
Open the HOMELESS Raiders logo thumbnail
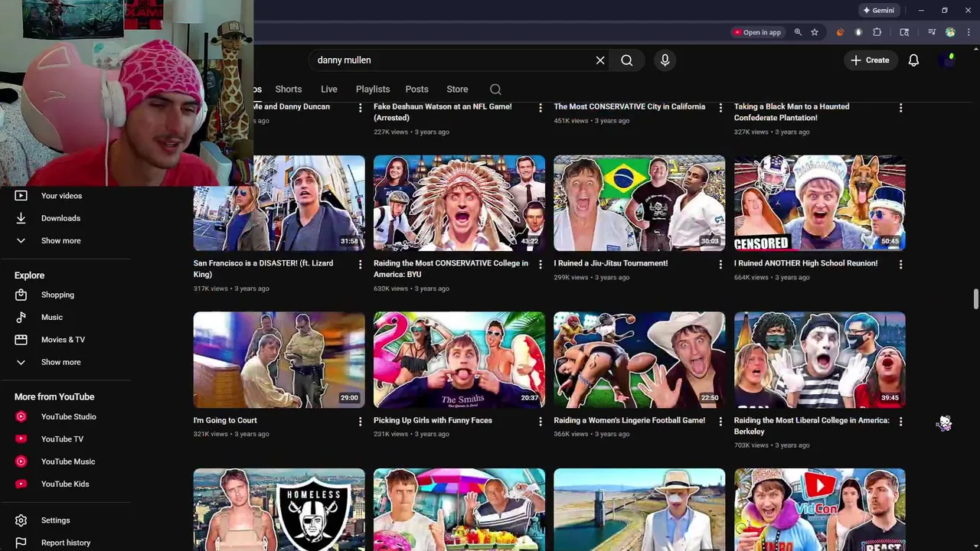coord(279,510)
